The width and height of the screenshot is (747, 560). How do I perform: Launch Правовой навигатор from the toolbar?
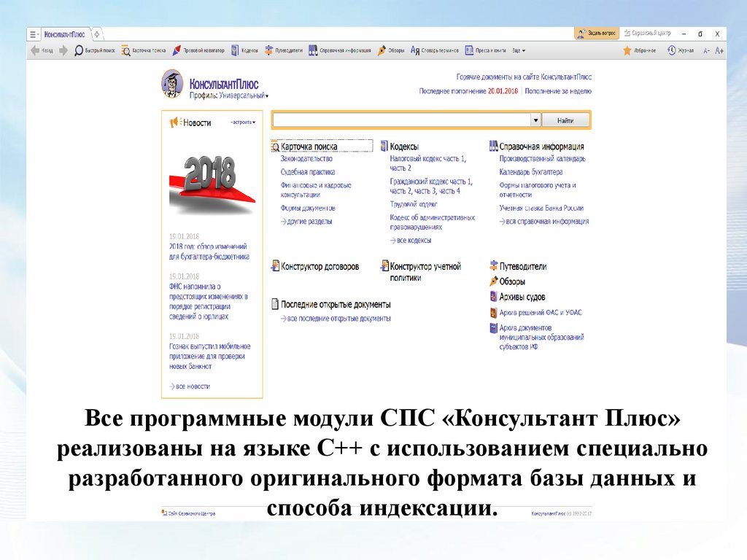click(198, 50)
